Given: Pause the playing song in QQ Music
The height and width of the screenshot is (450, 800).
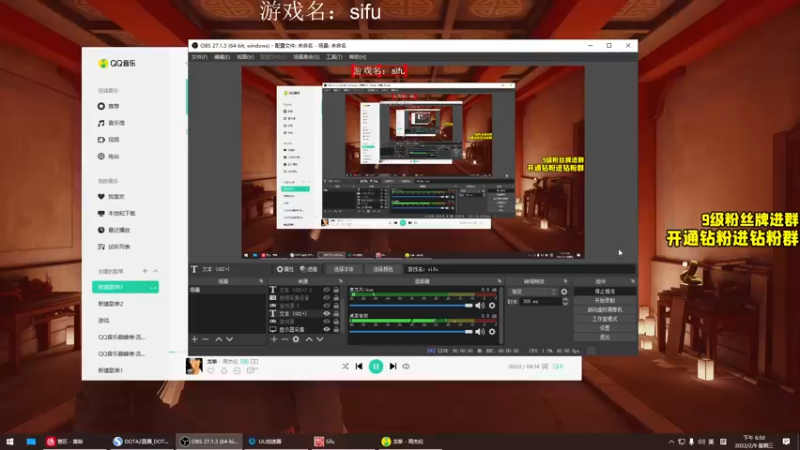Looking at the screenshot, I should coord(376,366).
